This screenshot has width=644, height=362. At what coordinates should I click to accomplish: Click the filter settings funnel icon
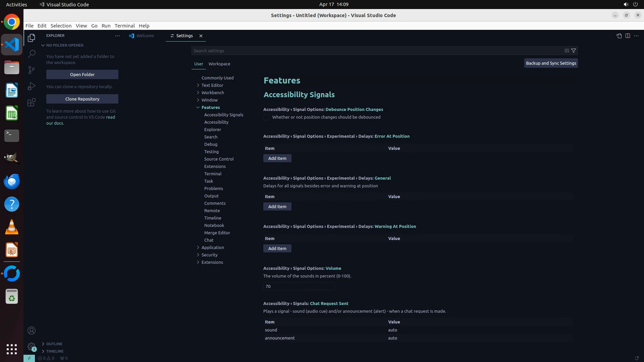(x=574, y=51)
